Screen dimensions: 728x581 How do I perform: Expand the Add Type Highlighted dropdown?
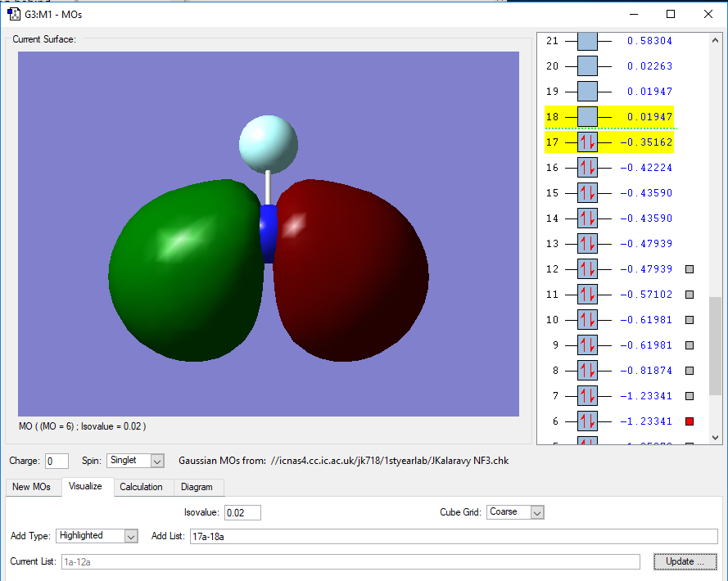click(96, 536)
